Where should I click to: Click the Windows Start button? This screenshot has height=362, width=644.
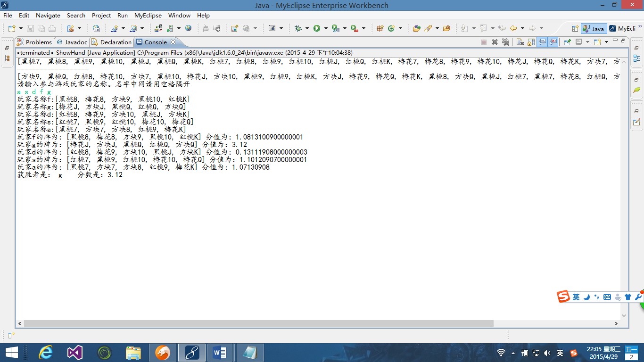pyautogui.click(x=11, y=353)
